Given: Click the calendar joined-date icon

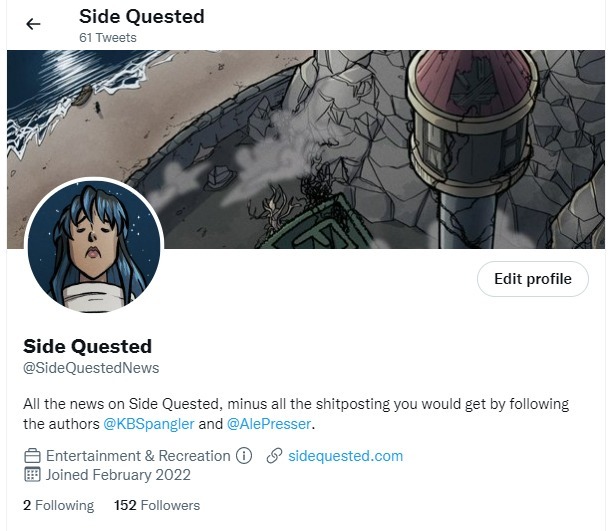Looking at the screenshot, I should pos(32,474).
